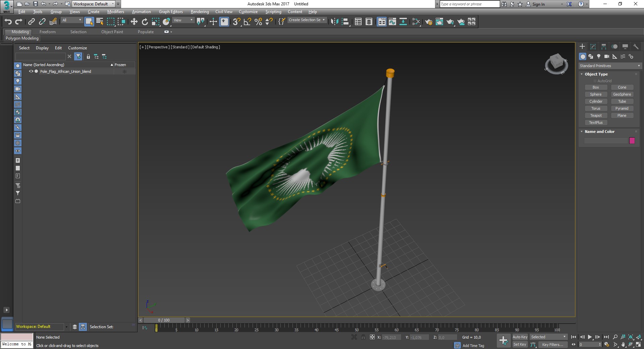The width and height of the screenshot is (644, 349).
Task: Click Go to Start playback button
Action: pos(574,337)
